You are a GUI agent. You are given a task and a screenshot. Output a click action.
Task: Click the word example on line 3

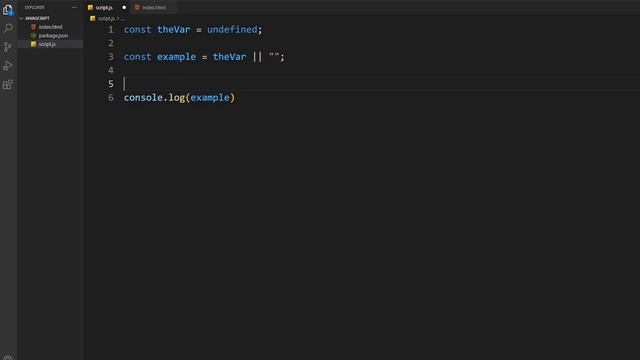[x=176, y=57]
